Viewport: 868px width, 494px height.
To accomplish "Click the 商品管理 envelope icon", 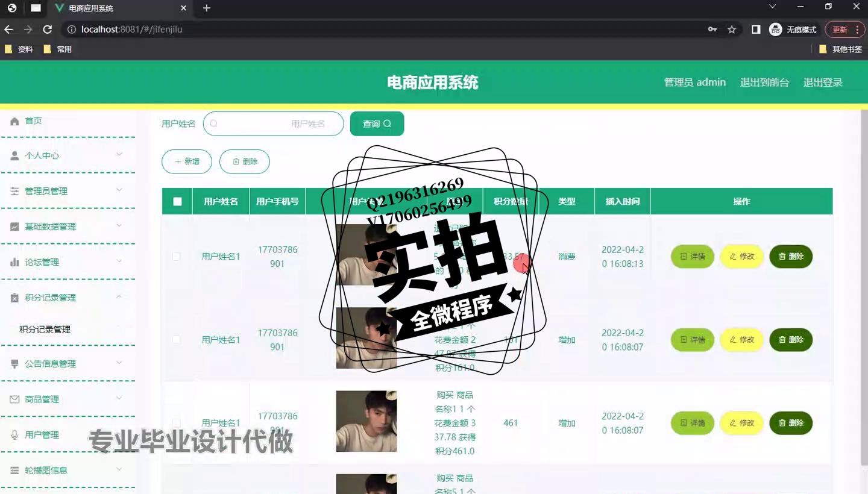I will 15,399.
